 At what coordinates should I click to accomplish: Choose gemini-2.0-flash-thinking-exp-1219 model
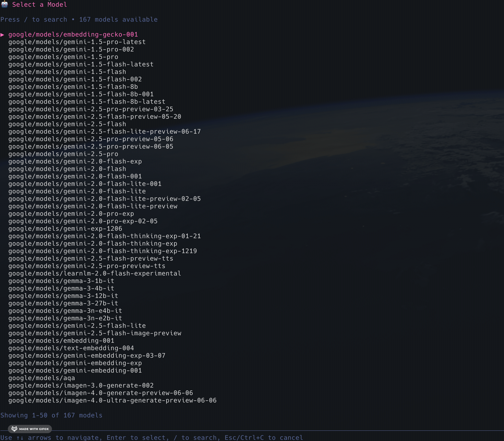pos(103,251)
